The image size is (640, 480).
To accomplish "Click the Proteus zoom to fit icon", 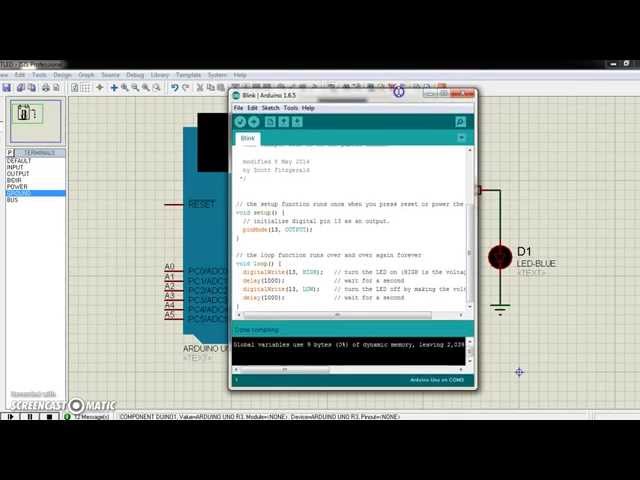I will pyautogui.click(x=145, y=87).
